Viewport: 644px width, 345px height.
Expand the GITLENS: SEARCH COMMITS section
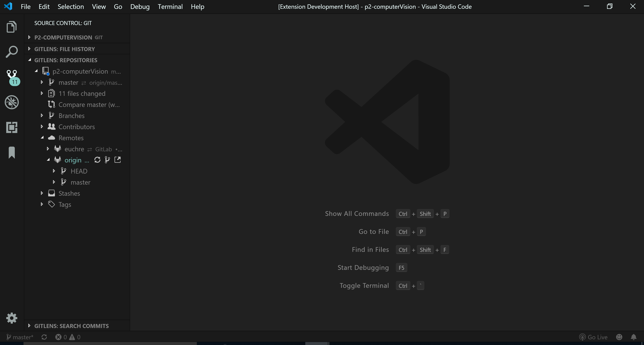29,325
